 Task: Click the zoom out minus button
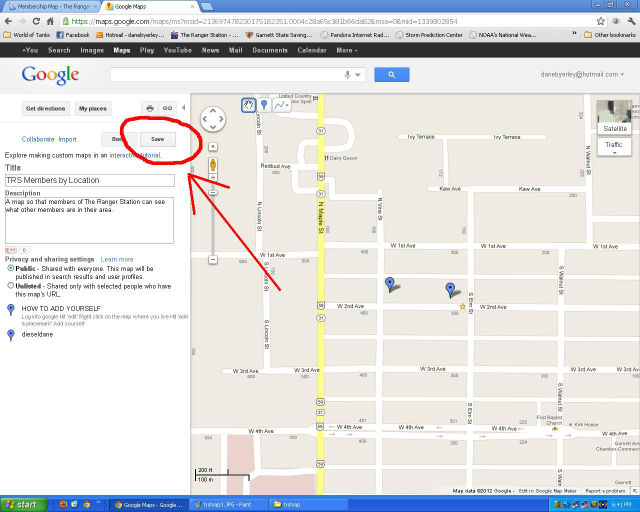point(213,259)
